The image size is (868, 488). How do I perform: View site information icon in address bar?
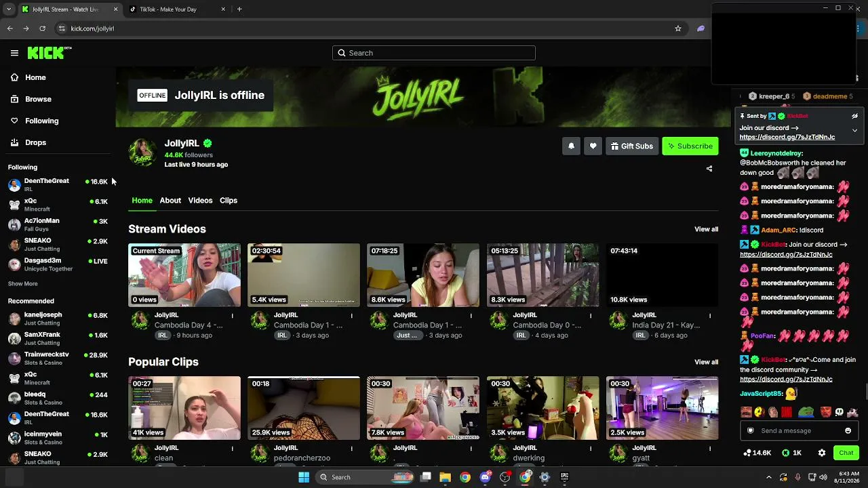(x=62, y=28)
